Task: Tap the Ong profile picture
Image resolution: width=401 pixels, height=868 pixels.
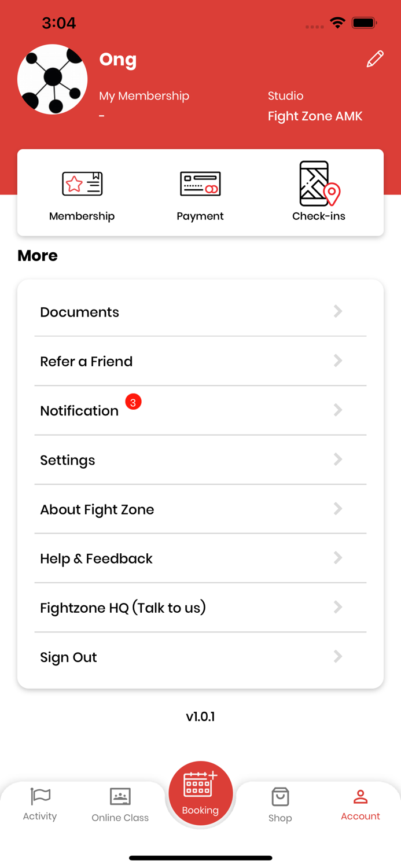Action: (53, 79)
